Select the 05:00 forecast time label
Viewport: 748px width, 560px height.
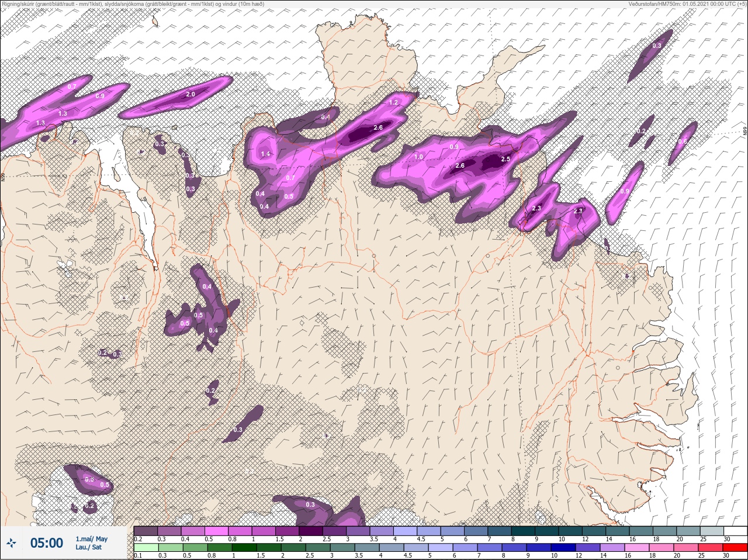[46, 543]
